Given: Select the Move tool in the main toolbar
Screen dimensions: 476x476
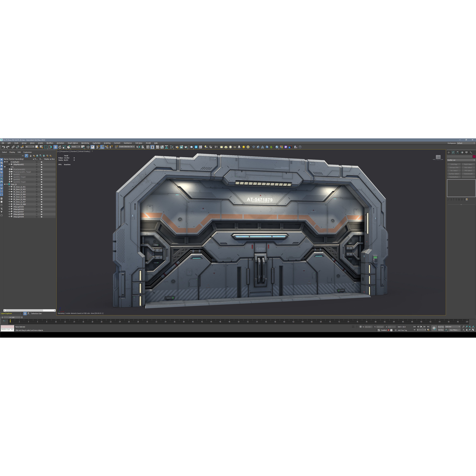Looking at the screenshot, I should [x=55, y=147].
